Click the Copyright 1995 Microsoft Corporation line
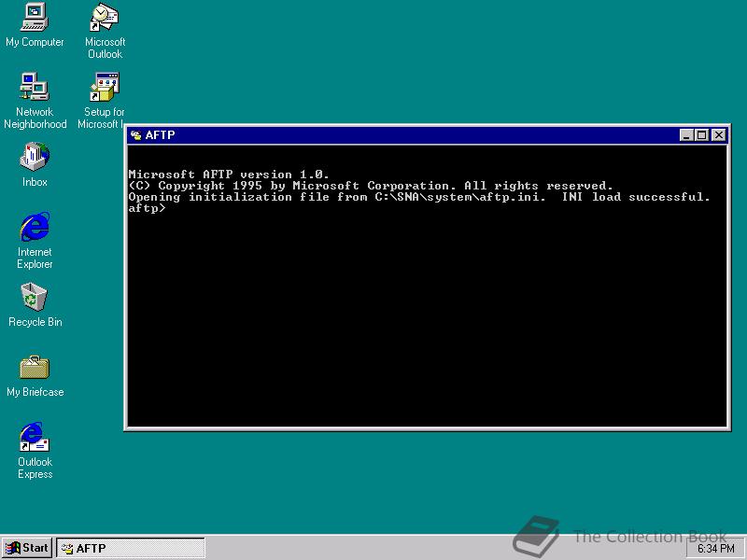 pos(371,186)
